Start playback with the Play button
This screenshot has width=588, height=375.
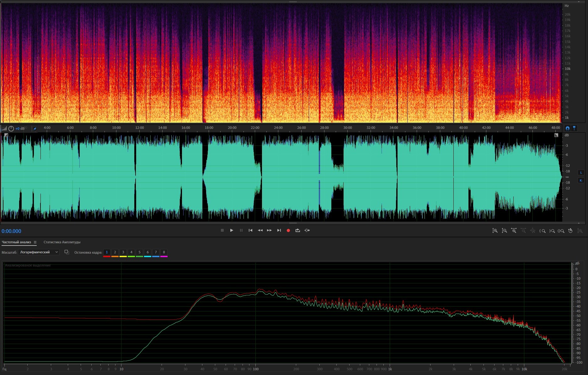[x=232, y=230]
